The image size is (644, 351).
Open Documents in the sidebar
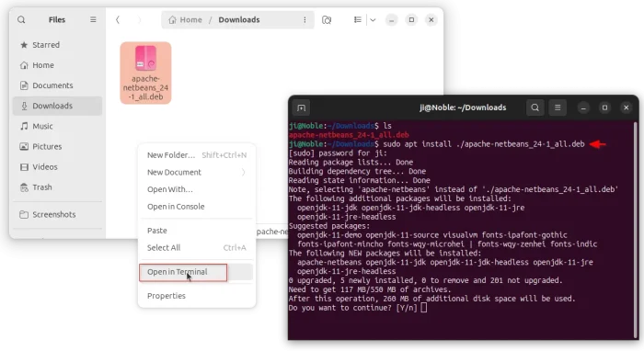[x=57, y=85]
